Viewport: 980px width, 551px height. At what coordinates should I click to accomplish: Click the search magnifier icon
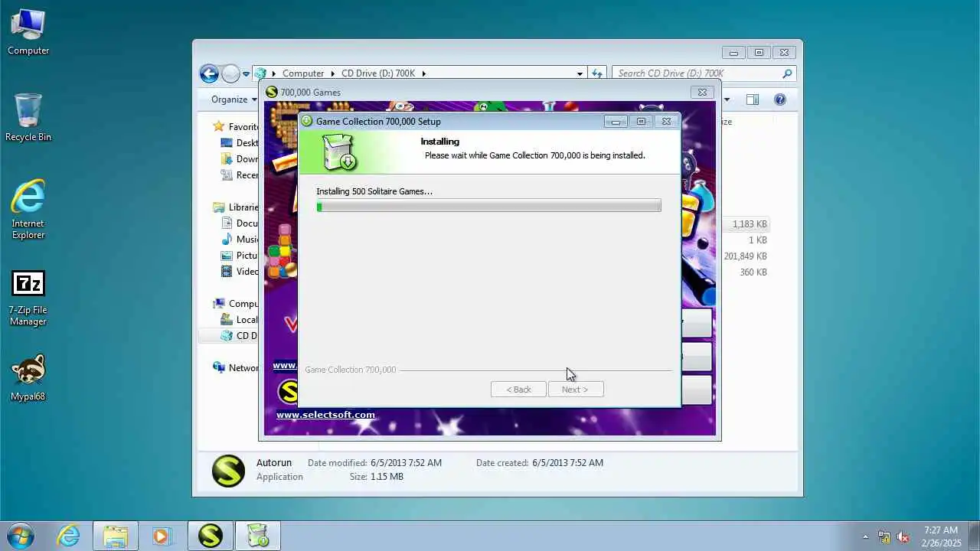click(787, 73)
